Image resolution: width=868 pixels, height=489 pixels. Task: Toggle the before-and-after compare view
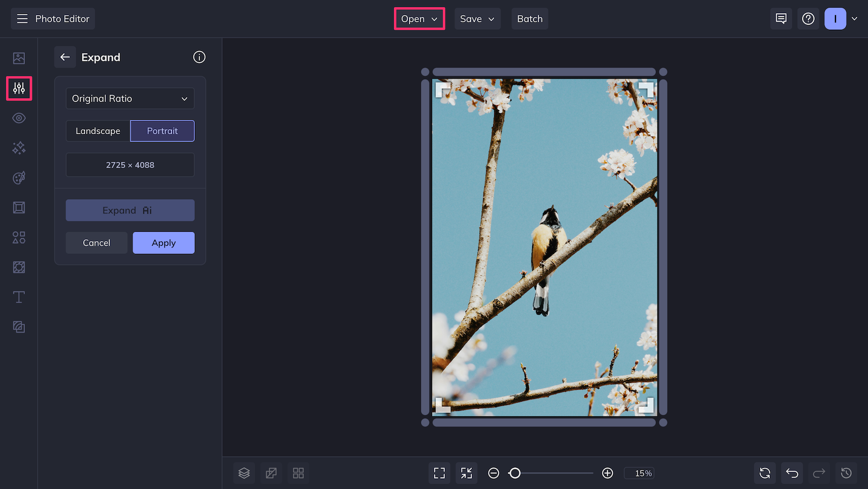click(271, 473)
